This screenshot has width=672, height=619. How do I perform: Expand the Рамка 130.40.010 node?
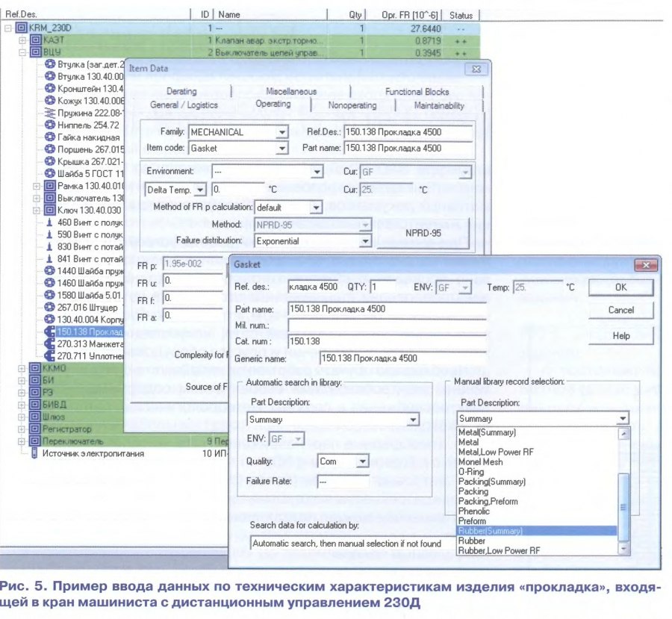(37, 185)
